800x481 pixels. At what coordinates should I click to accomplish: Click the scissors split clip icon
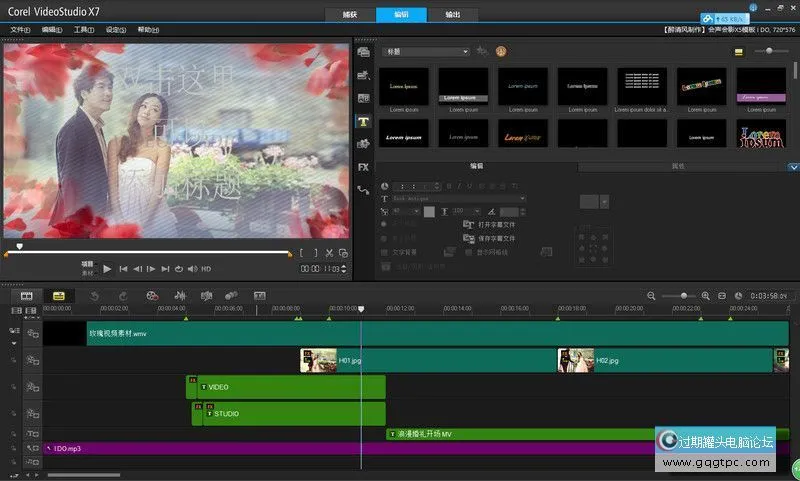click(329, 253)
